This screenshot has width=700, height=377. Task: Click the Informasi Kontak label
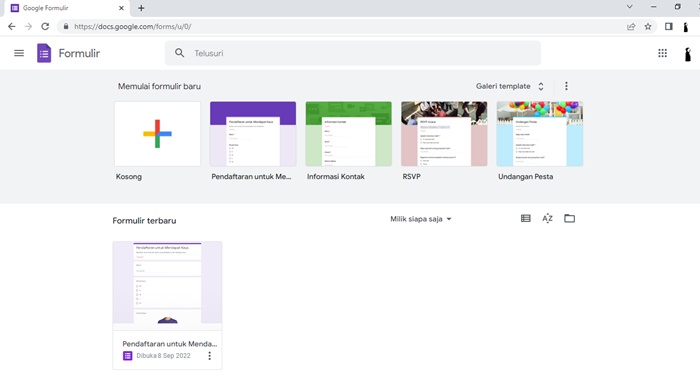[x=336, y=176]
